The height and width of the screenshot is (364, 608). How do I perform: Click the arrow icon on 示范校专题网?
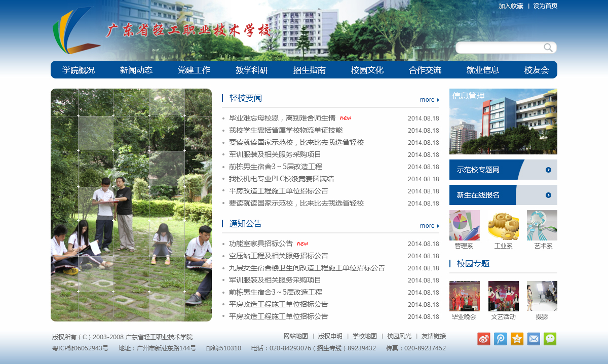tap(548, 170)
